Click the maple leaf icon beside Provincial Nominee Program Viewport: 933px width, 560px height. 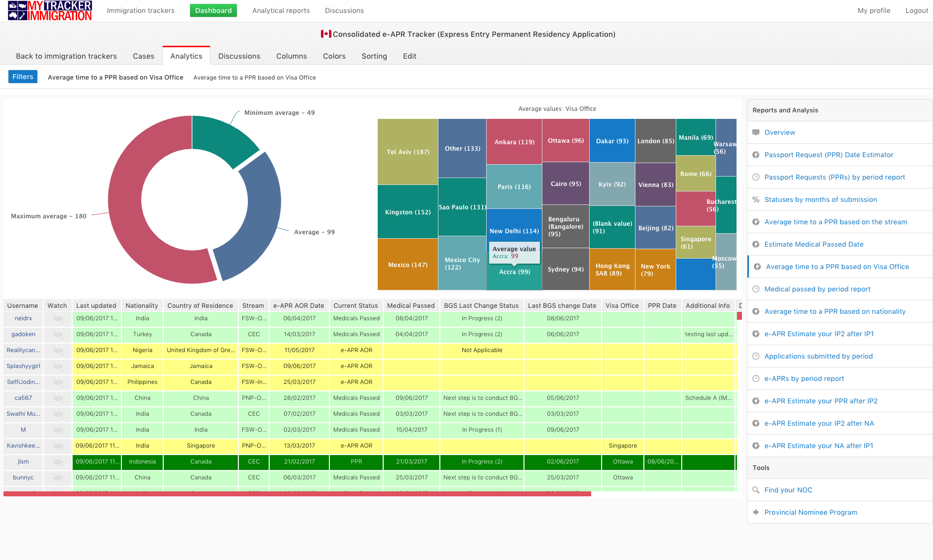click(x=756, y=512)
